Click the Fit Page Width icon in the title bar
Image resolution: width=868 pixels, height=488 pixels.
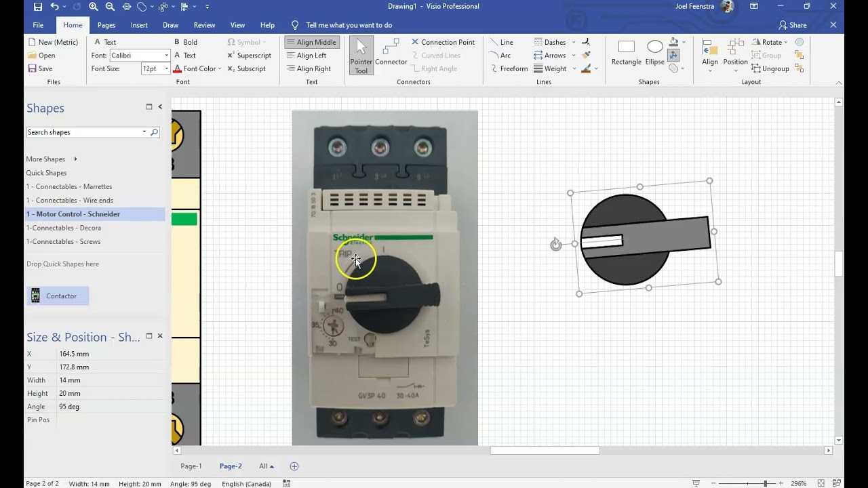coord(127,7)
